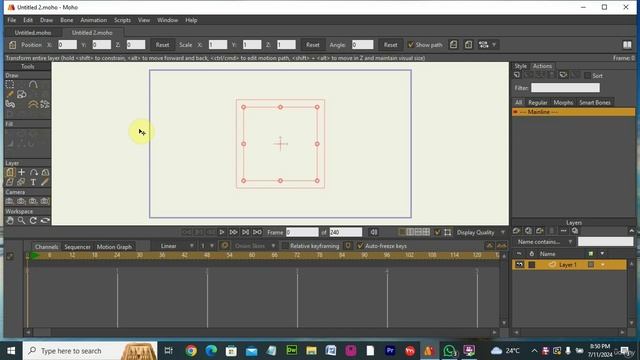Select the Transform Layer tool
This screenshot has height=360, width=640.
click(x=10, y=172)
